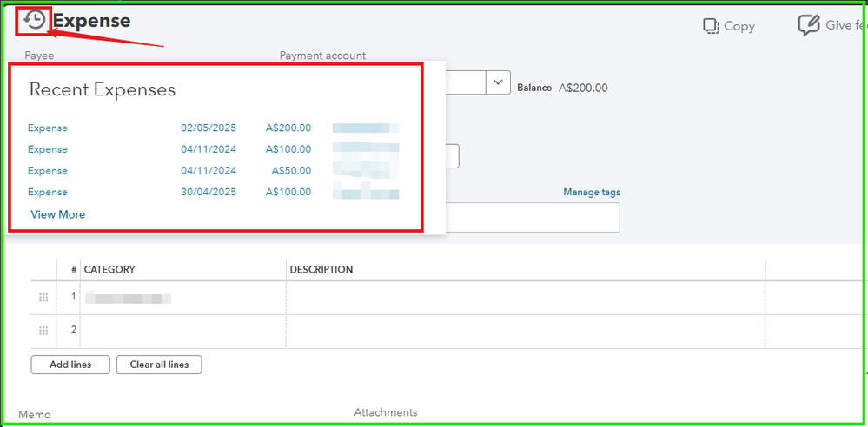Select the Category cell in row 1
Viewport: 868px width, 427px height.
pos(183,298)
